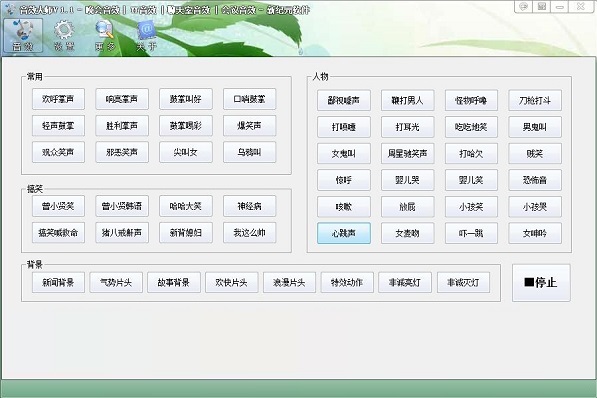This screenshot has height=398, width=597.
Task: Play the 放屁 fart sound
Action: coord(407,207)
